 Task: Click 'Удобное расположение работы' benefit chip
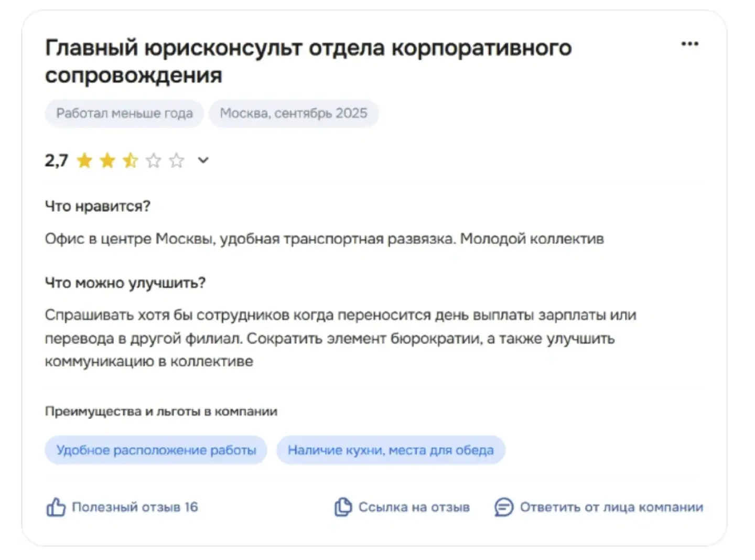pyautogui.click(x=156, y=450)
